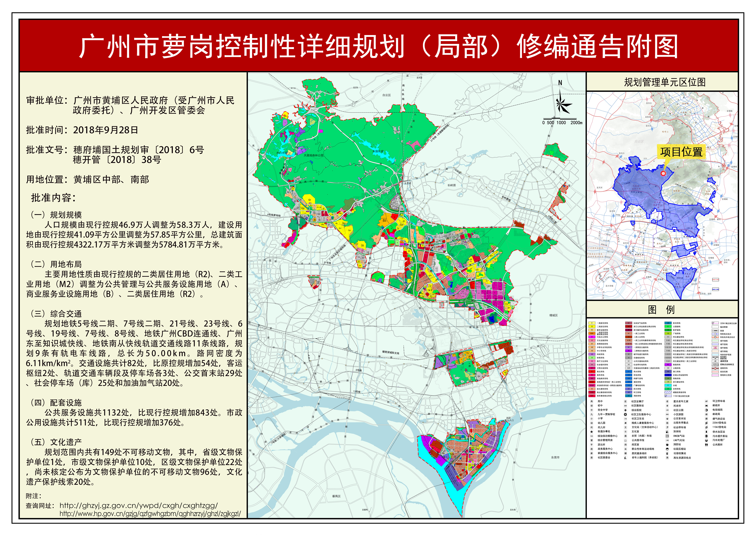Click the 批准内容: heading
This screenshot has height=535, width=756.
point(53,198)
